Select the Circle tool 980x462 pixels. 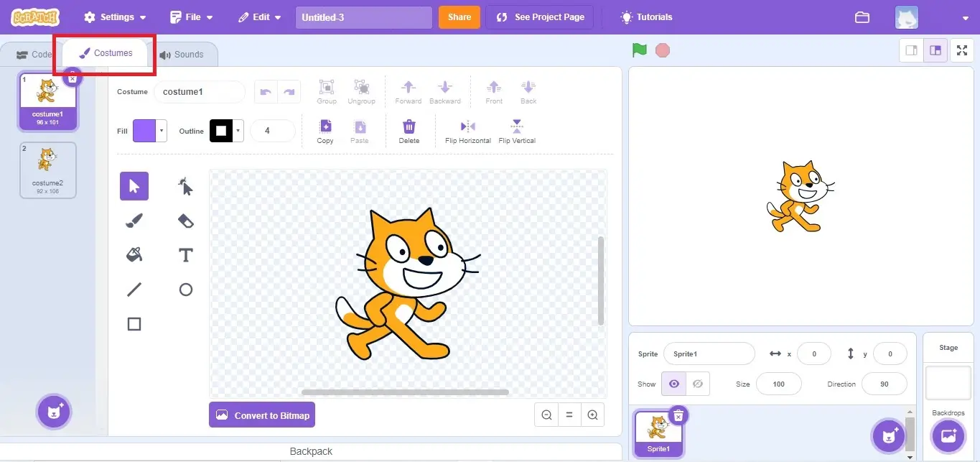[x=186, y=290]
